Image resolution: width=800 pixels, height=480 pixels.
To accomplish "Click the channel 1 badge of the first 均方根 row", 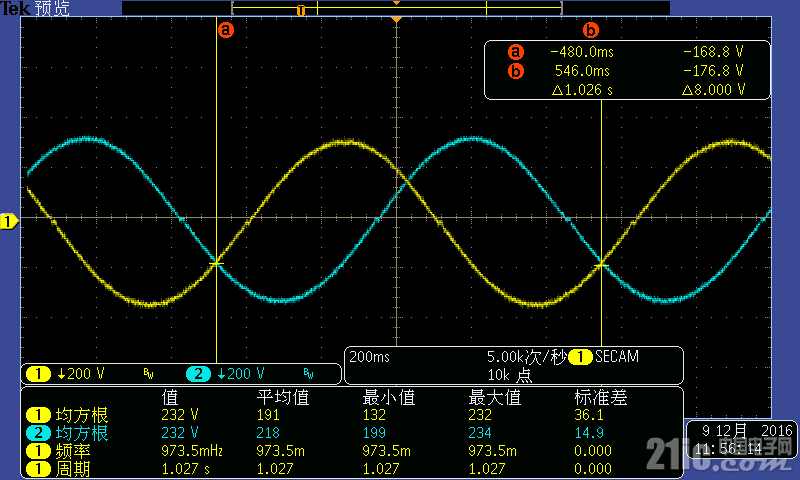I will pyautogui.click(x=38, y=415).
